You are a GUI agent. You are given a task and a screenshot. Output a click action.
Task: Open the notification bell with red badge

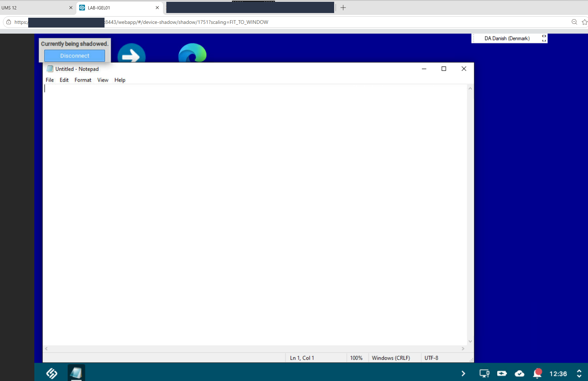[x=538, y=373]
